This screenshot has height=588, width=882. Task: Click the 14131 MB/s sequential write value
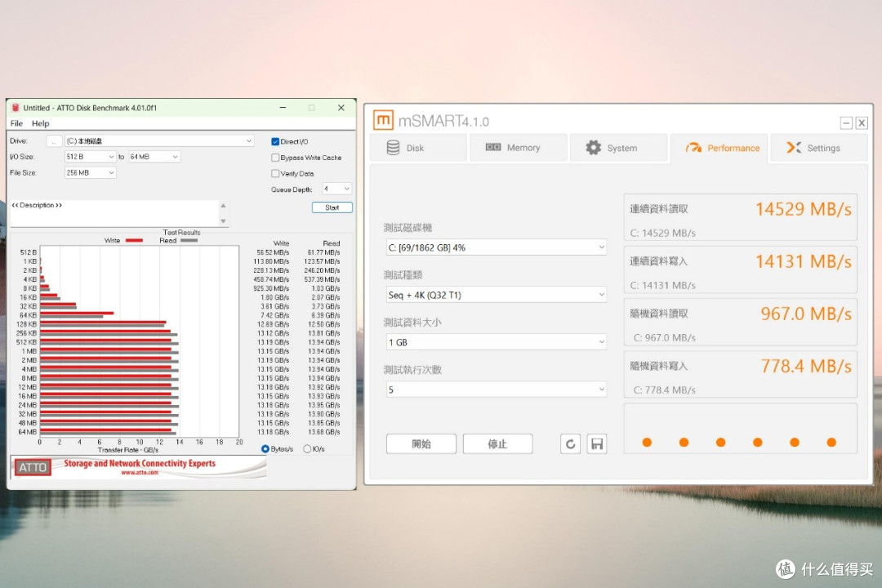click(804, 261)
